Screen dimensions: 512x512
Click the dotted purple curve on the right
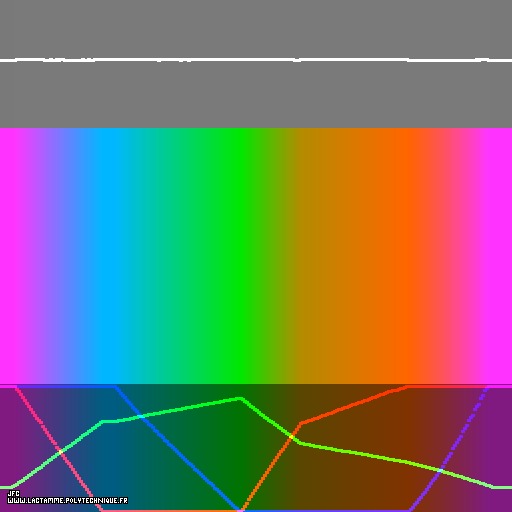pos(448,448)
